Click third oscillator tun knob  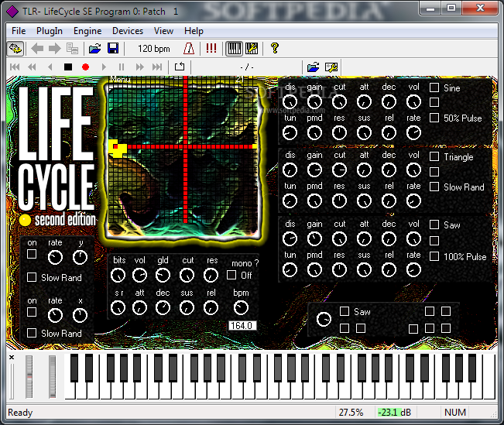290,270
